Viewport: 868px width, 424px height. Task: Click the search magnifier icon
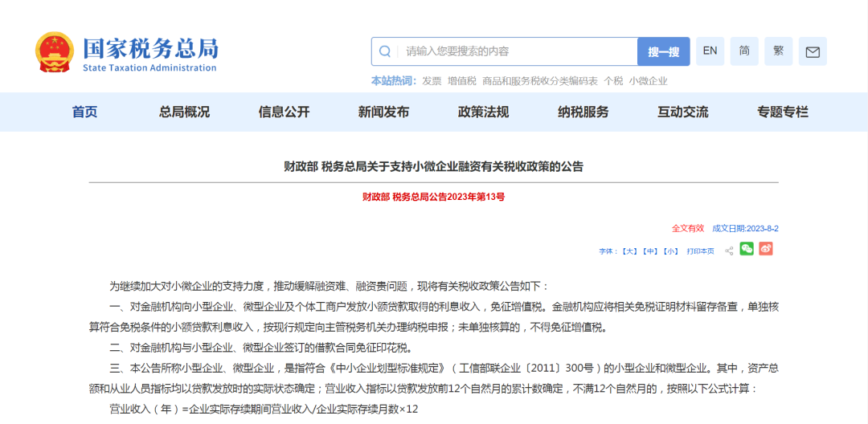click(384, 51)
